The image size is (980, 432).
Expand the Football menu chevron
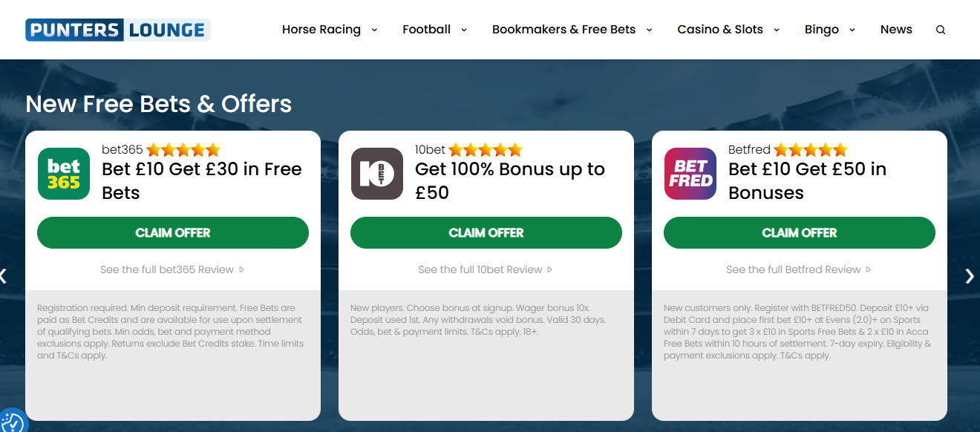pos(464,30)
